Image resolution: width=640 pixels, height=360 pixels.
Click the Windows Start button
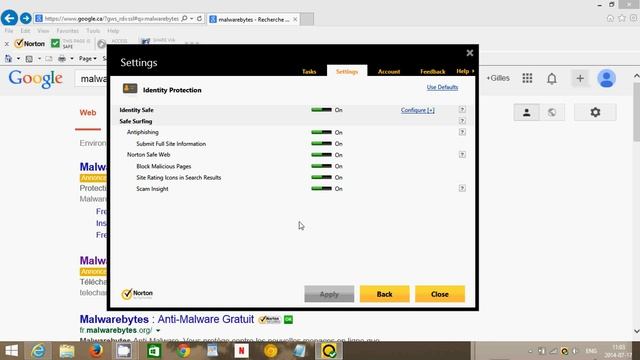point(11,351)
